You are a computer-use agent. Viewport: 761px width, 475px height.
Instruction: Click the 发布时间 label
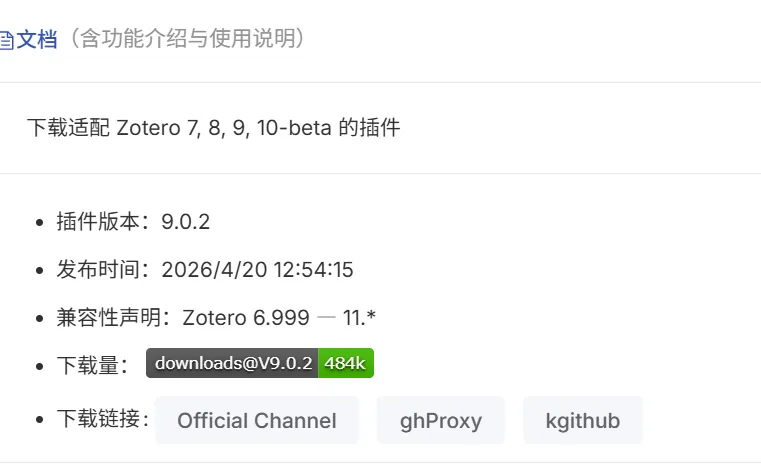point(98,269)
